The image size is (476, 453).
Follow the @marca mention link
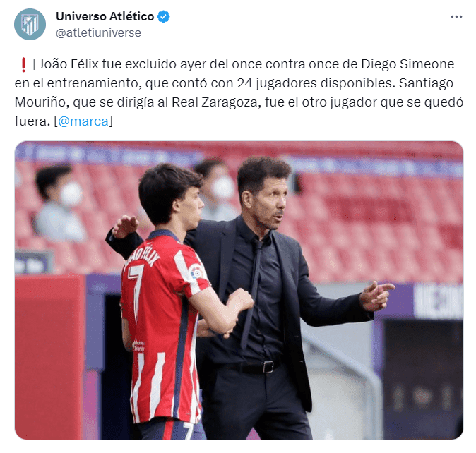click(x=83, y=121)
